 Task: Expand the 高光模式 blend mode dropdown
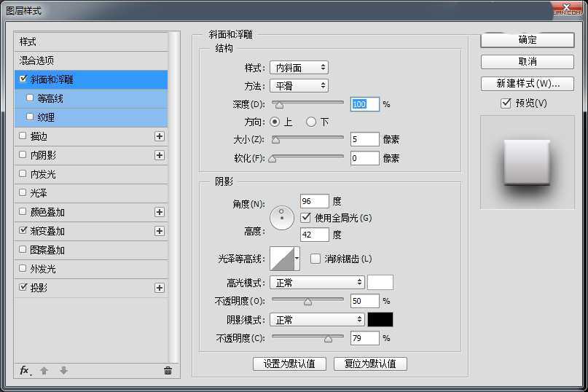tap(317, 282)
